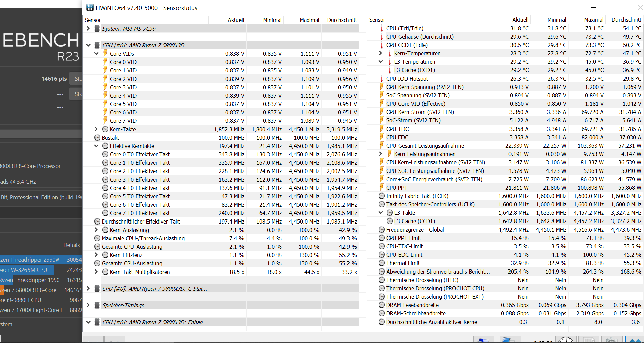Click the chip icon of System: MSI MS-7C56
The image size is (644, 343).
pyautogui.click(x=97, y=29)
